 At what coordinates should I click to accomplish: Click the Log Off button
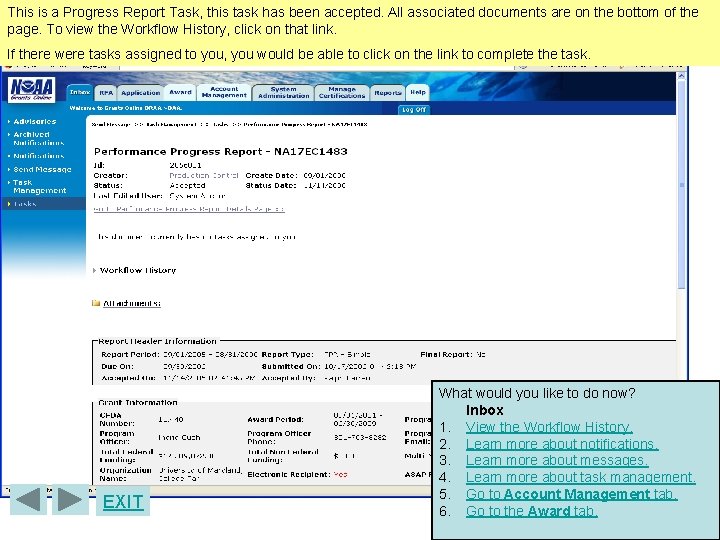(x=414, y=110)
